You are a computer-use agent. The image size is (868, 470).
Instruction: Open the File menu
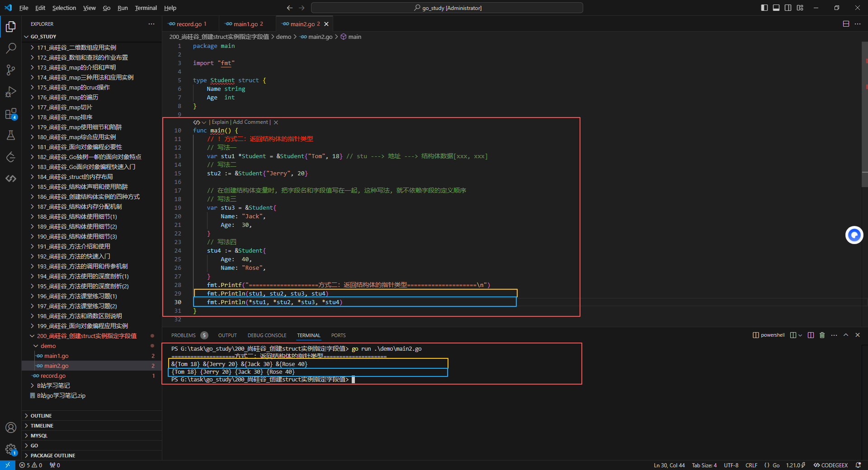24,8
